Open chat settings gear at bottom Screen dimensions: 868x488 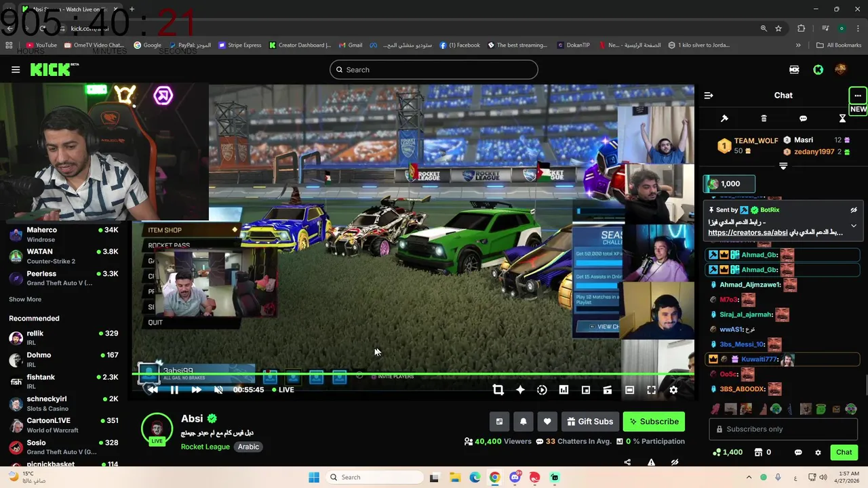pyautogui.click(x=818, y=452)
